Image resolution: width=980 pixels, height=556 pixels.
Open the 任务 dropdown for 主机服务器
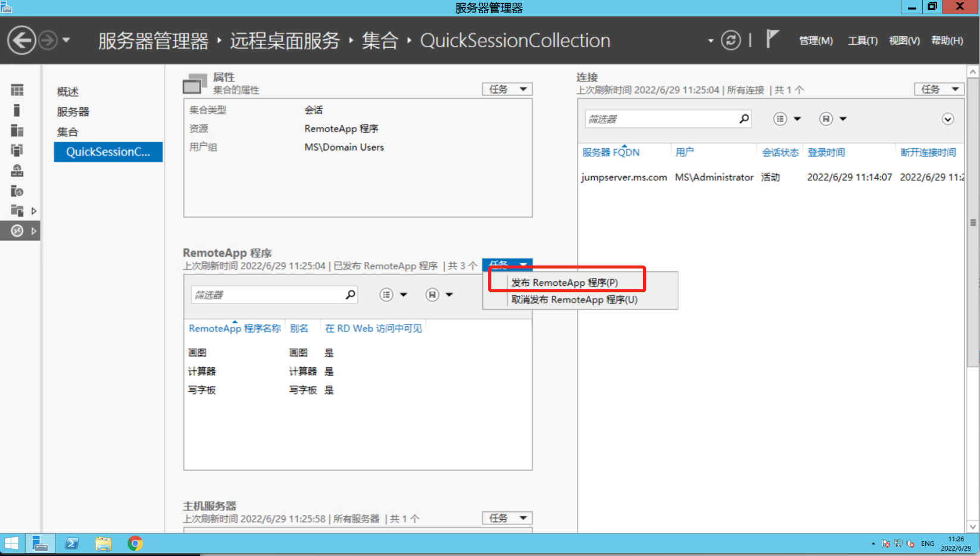pos(507,517)
